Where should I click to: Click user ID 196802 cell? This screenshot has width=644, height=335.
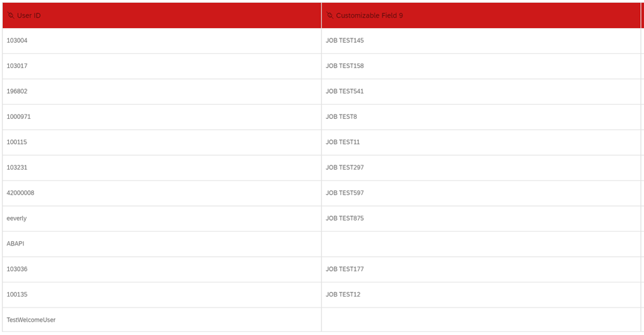pyautogui.click(x=162, y=91)
